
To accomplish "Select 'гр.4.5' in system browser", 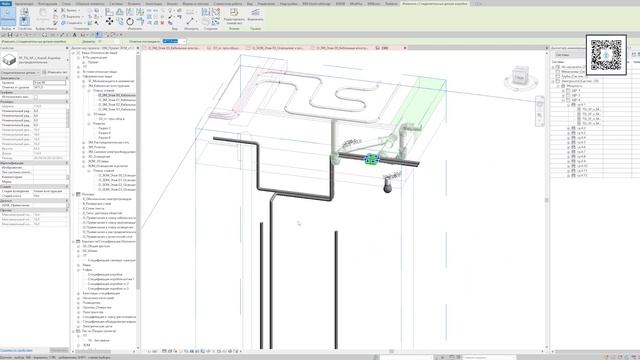I will (581, 142).
